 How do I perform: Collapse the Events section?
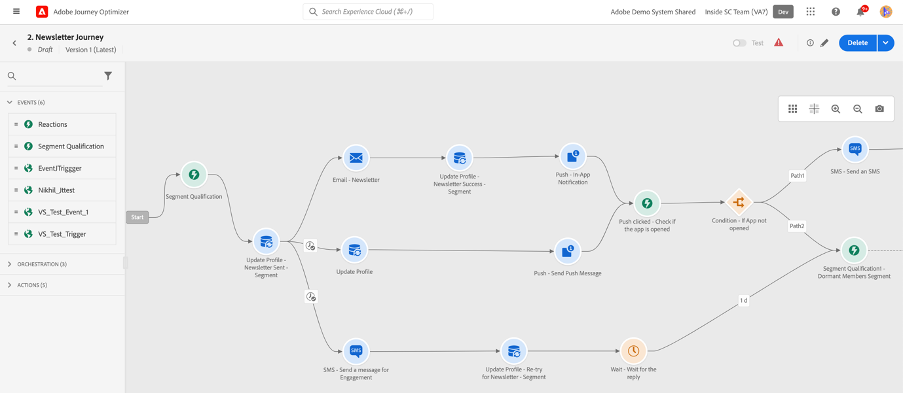[9, 102]
